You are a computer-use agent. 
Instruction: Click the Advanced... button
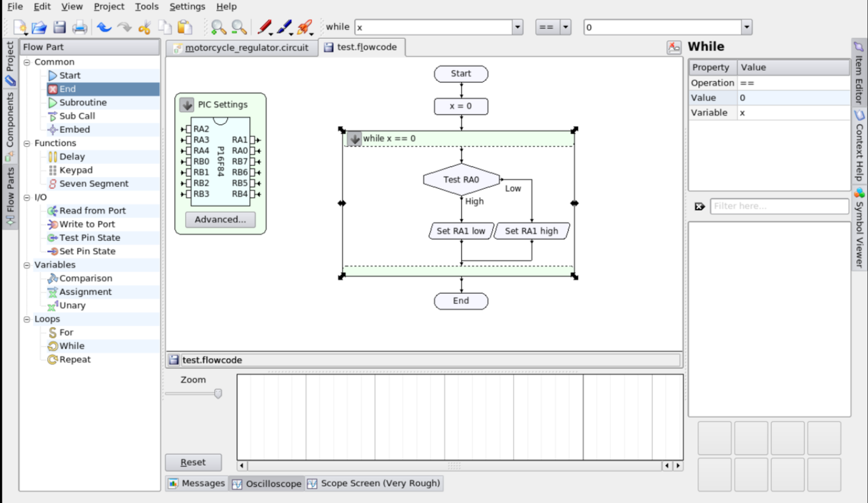[x=220, y=219]
